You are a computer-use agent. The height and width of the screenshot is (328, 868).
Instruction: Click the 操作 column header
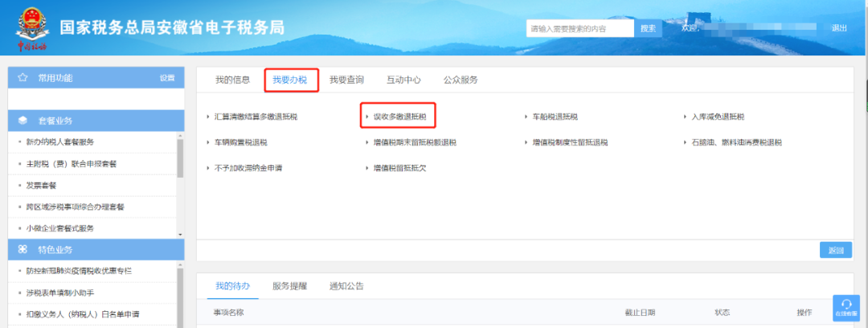coord(805,313)
